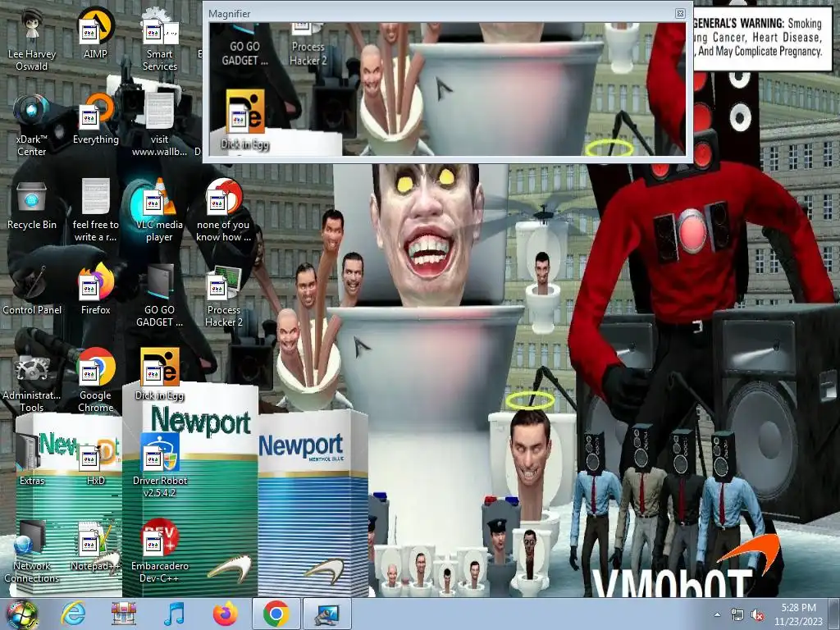Launch the Notepad++ desktop shortcut
This screenshot has width=840, height=630.
[95, 546]
